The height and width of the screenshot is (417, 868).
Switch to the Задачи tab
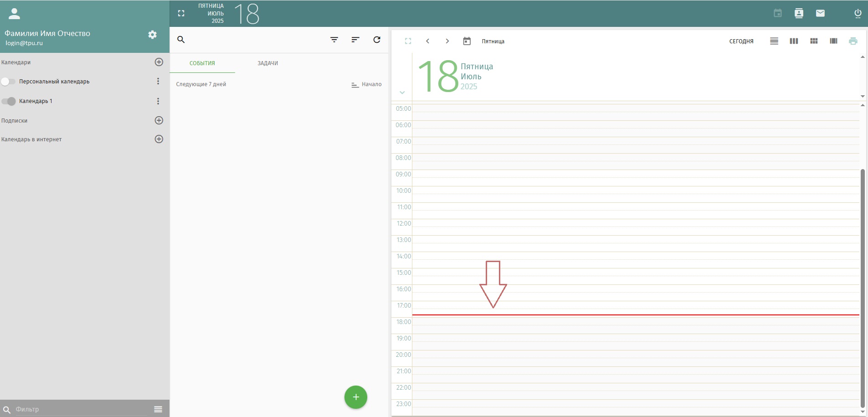tap(268, 63)
